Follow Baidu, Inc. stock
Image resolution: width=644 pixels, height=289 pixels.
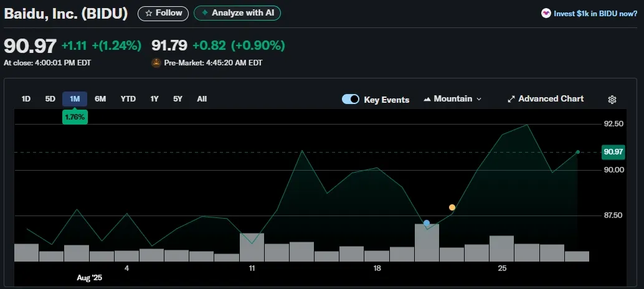[x=163, y=14]
